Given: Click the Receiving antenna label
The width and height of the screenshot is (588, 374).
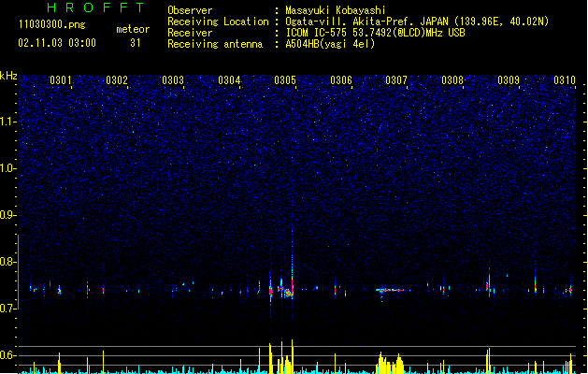Looking at the screenshot, I should coord(215,44).
